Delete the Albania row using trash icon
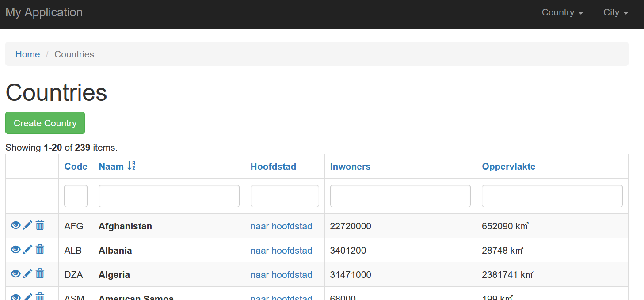This screenshot has height=300, width=644. pos(40,250)
